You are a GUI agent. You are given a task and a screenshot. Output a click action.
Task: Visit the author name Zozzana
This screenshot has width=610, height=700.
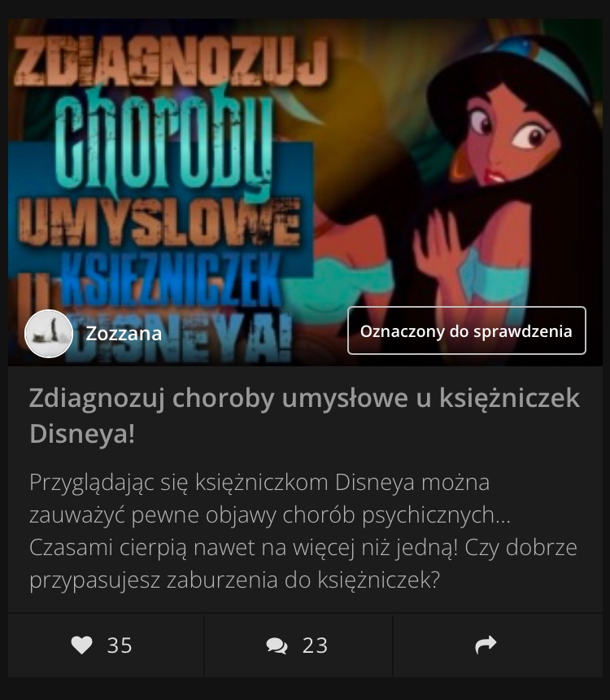click(x=124, y=334)
